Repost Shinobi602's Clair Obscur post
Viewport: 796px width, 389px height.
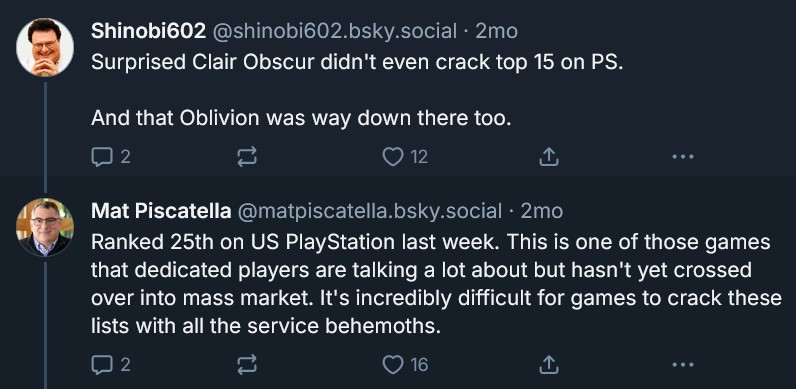click(x=247, y=157)
